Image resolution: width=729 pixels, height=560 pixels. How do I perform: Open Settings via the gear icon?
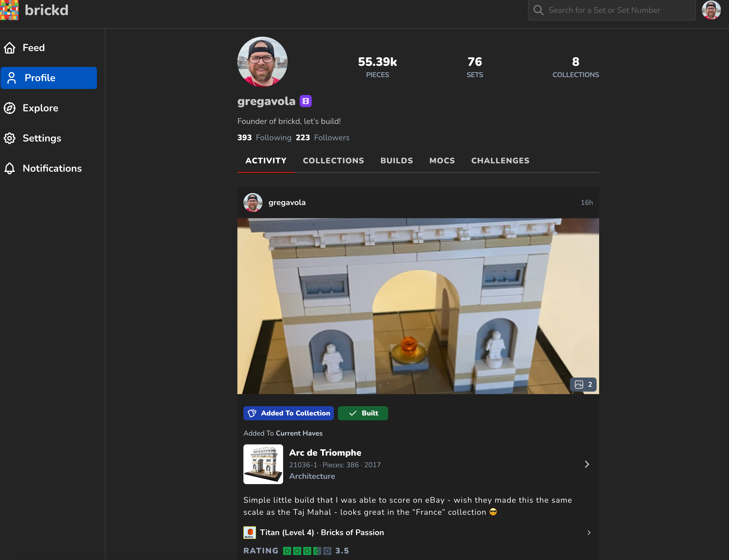pos(10,138)
